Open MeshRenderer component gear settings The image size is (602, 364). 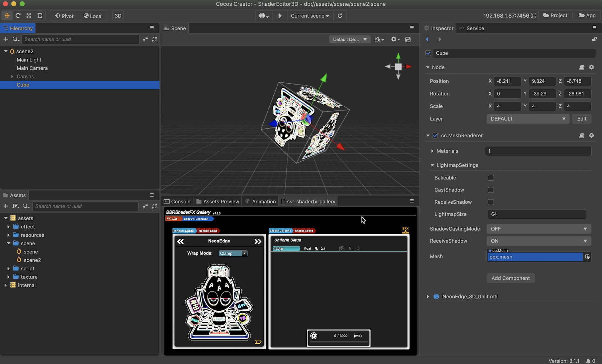point(591,135)
